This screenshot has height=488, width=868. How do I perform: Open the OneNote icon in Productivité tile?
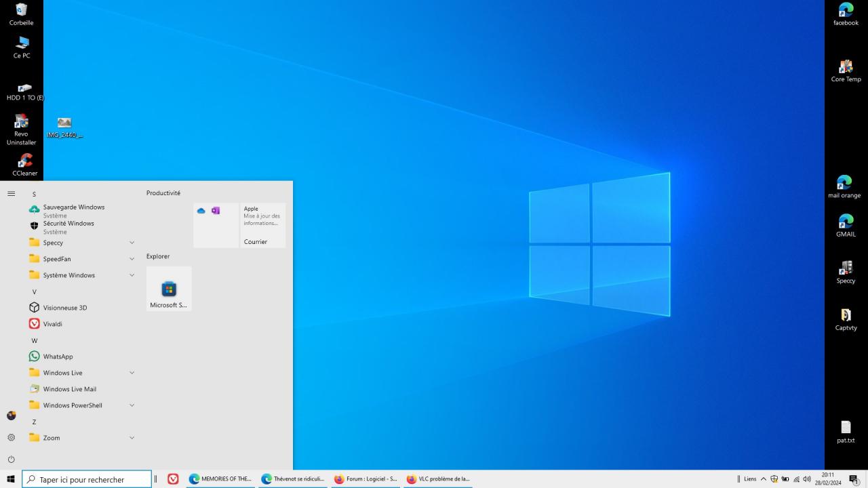216,211
